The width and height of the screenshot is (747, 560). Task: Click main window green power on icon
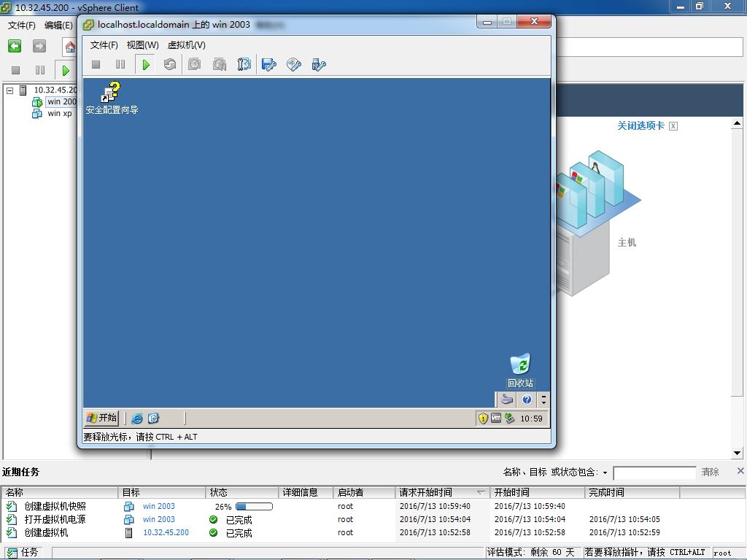click(x=66, y=71)
